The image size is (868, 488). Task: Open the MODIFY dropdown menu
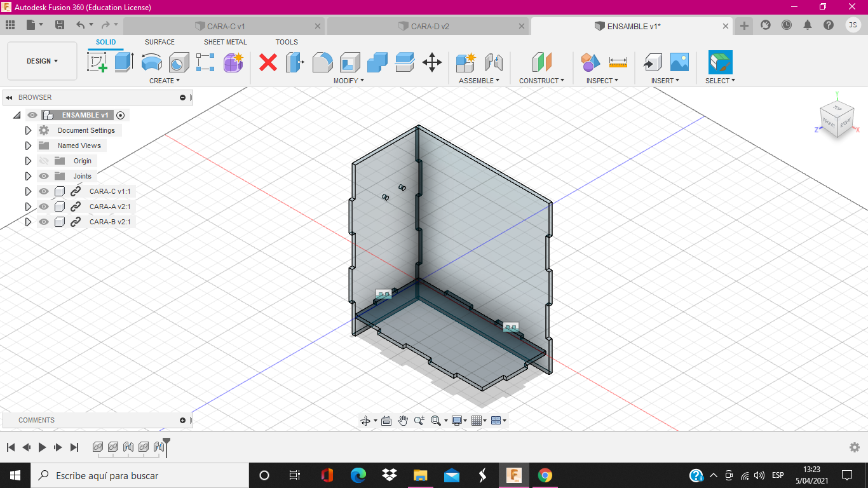(349, 81)
